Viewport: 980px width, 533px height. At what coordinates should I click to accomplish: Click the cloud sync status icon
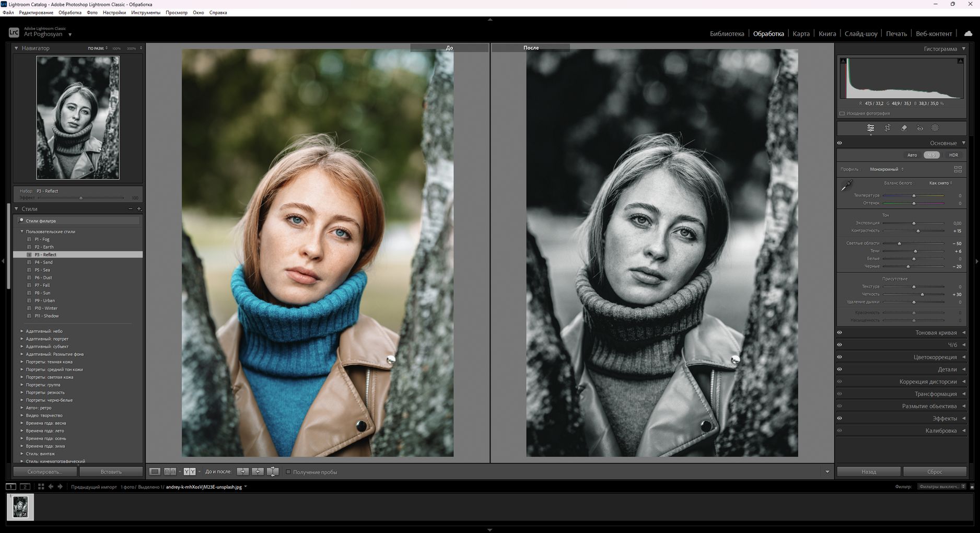tap(968, 33)
